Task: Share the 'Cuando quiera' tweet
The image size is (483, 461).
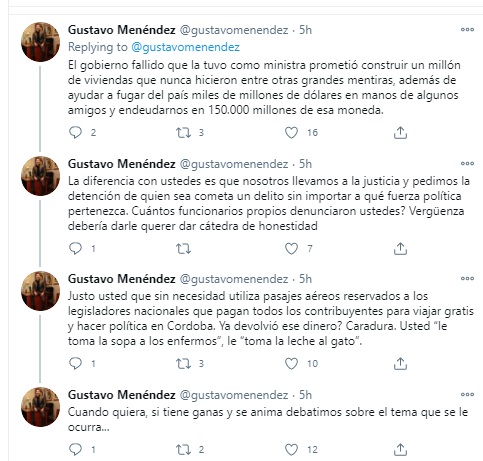Action: coord(400,449)
